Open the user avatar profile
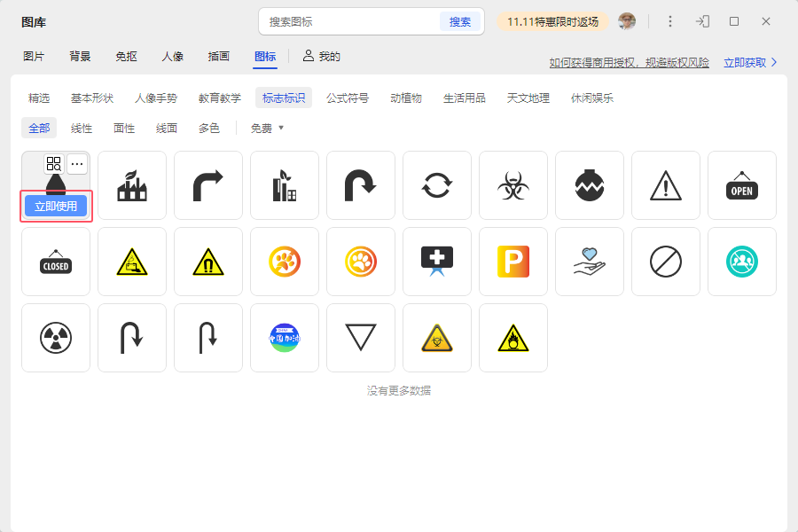Image resolution: width=798 pixels, height=532 pixels. click(627, 21)
